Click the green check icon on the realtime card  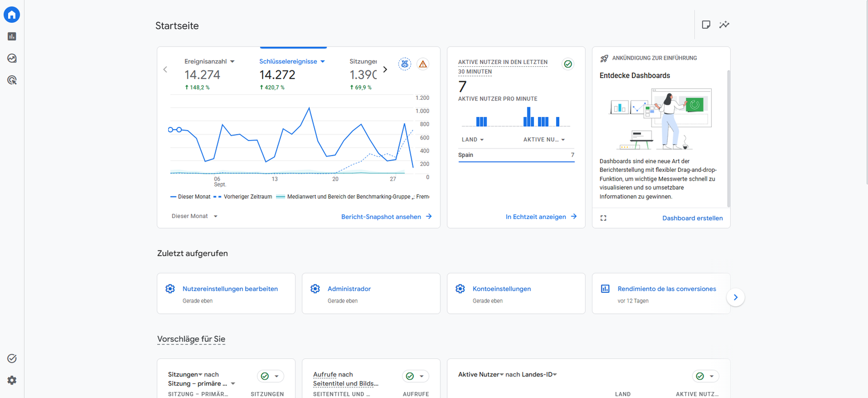coord(568,64)
